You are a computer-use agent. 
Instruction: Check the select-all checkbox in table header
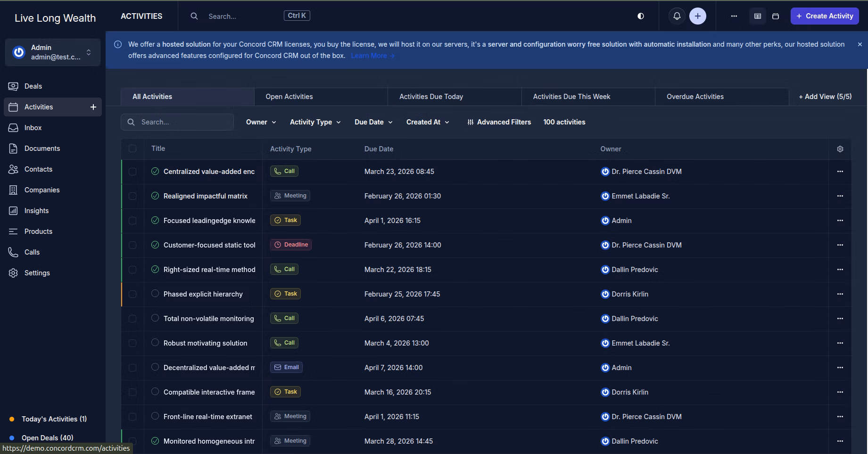click(x=132, y=149)
